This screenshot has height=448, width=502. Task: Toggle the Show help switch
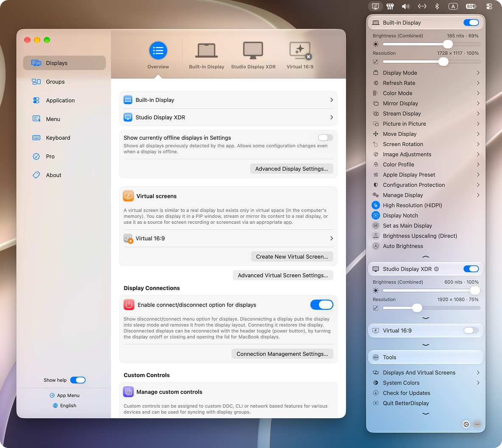point(78,380)
